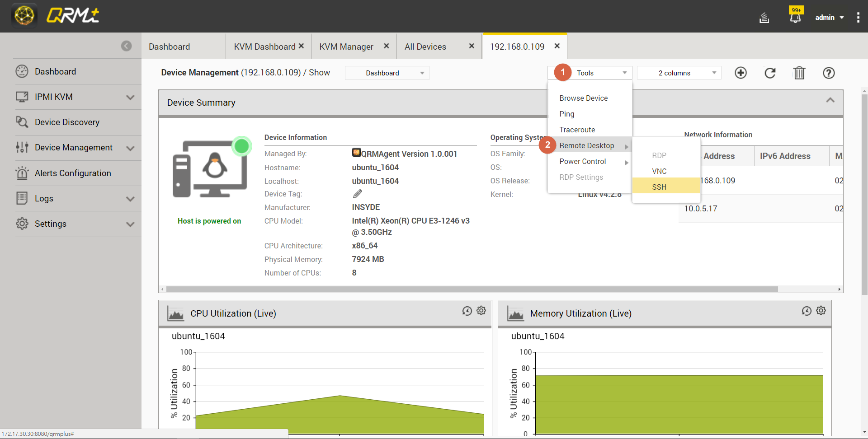Image resolution: width=868 pixels, height=439 pixels.
Task: Click the refresh icon in toolbar
Action: [770, 73]
